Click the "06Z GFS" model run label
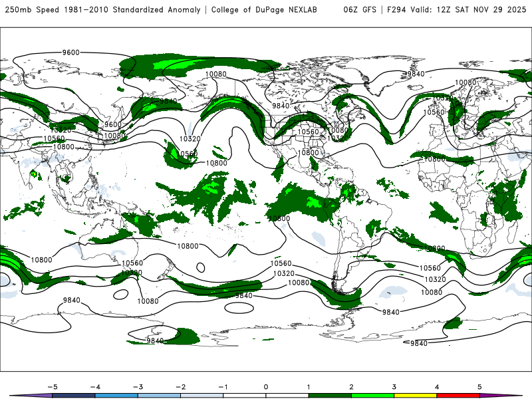The image size is (532, 399). (360, 10)
